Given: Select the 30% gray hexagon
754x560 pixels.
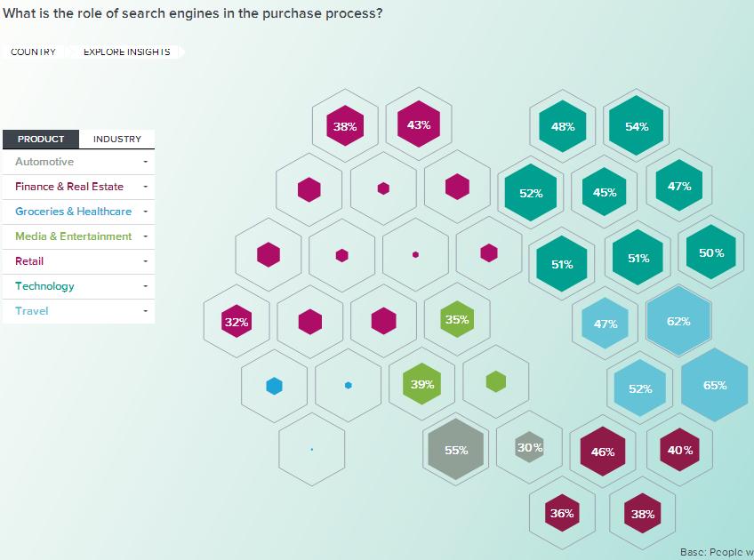Looking at the screenshot, I should [530, 447].
